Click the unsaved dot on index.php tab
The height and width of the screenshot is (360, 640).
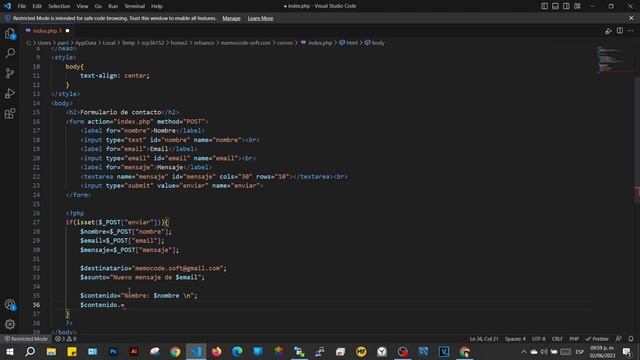pyautogui.click(x=67, y=31)
